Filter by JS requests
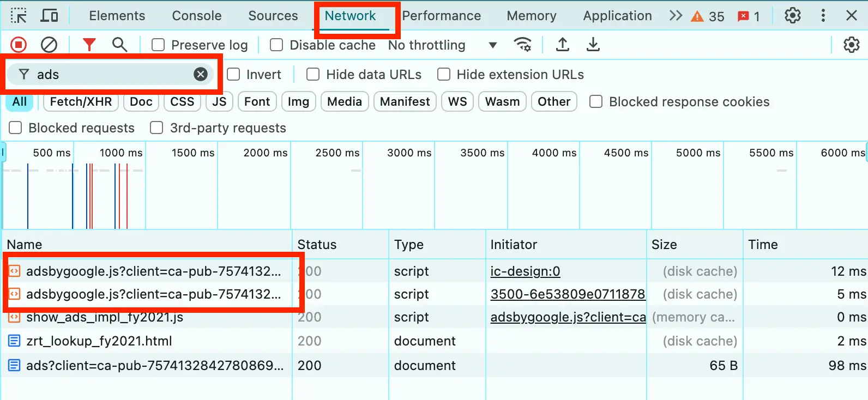This screenshot has width=868, height=400. (x=219, y=101)
